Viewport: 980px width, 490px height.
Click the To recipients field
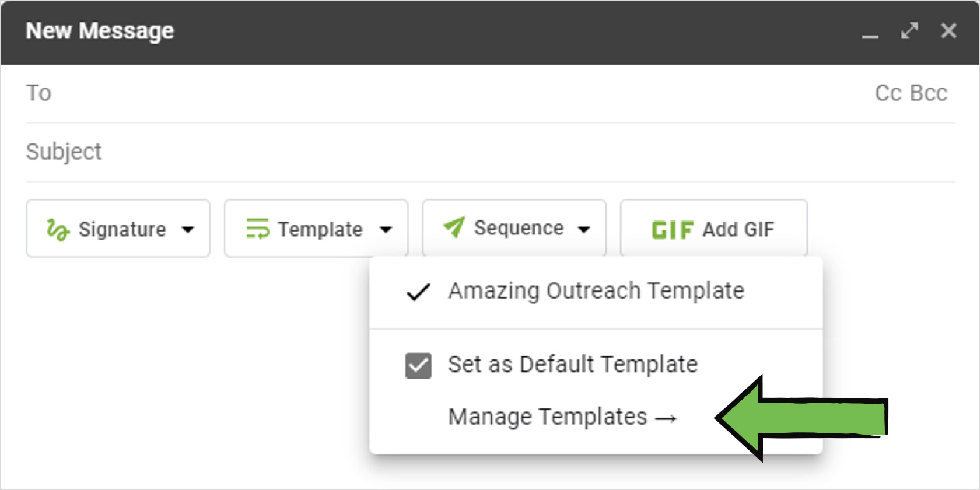point(408,93)
